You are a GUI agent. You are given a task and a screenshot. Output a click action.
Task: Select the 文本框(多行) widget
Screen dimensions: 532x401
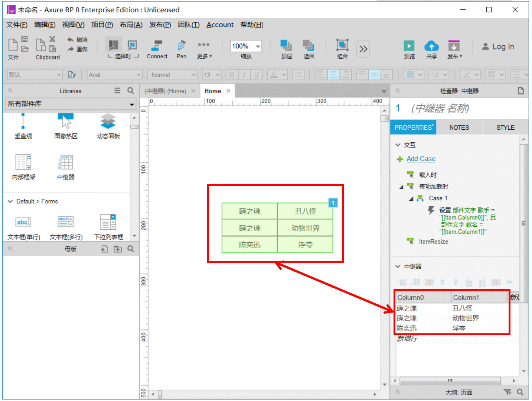point(66,227)
